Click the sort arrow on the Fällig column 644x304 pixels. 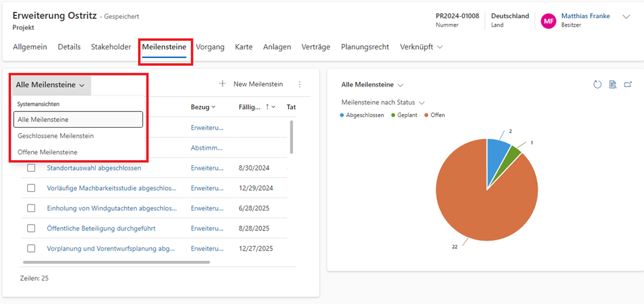point(267,107)
